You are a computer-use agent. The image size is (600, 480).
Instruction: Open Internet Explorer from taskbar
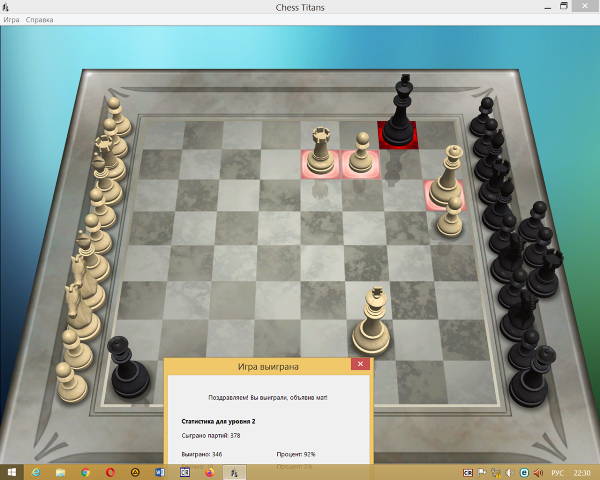tap(36, 472)
